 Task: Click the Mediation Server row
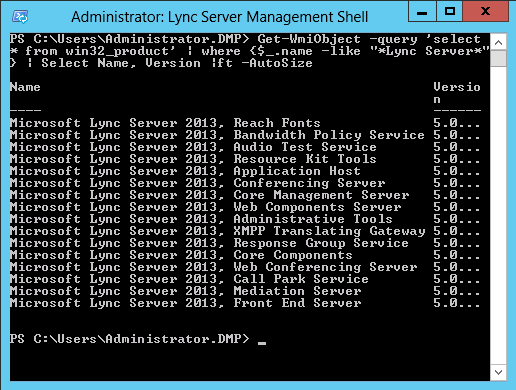245,291
